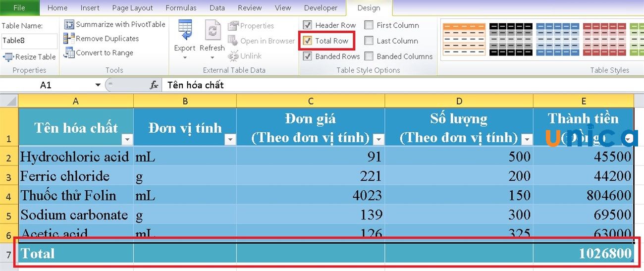Click the cell with value 69500
644x271 pixels.
[x=584, y=215]
